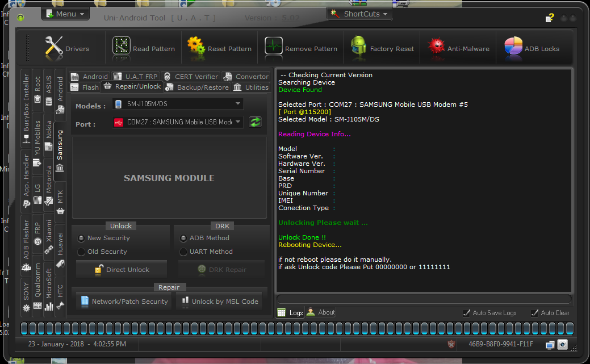The image size is (590, 364).
Task: Click the hardware ID 46B9-B8F0-9941-F11F
Action: pos(501,344)
